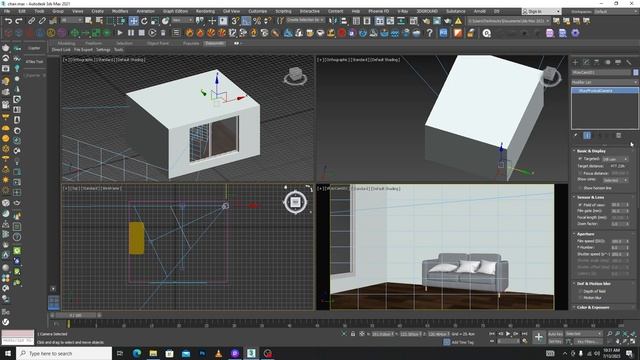Toggle Field of view checkbox
The width and height of the screenshot is (640, 360).
[580, 204]
